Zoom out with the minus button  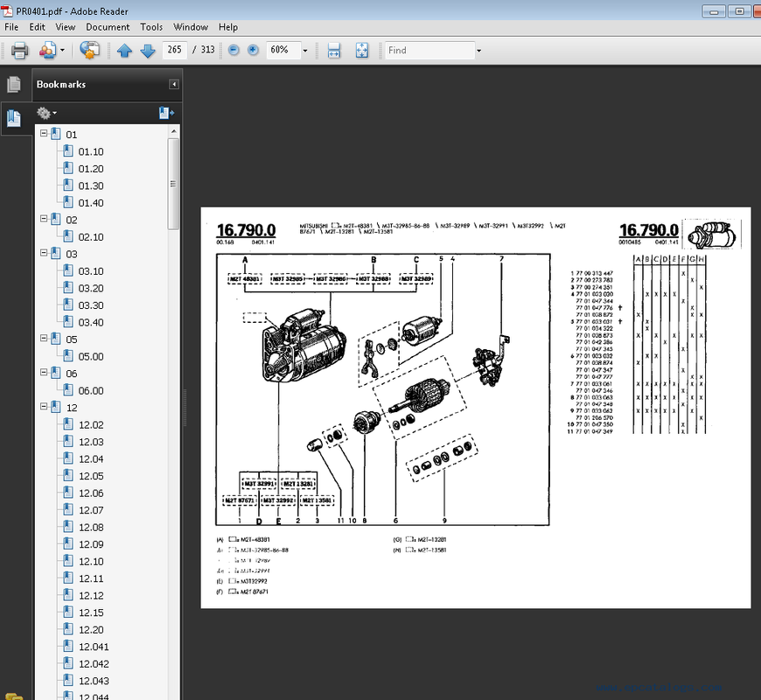(234, 50)
